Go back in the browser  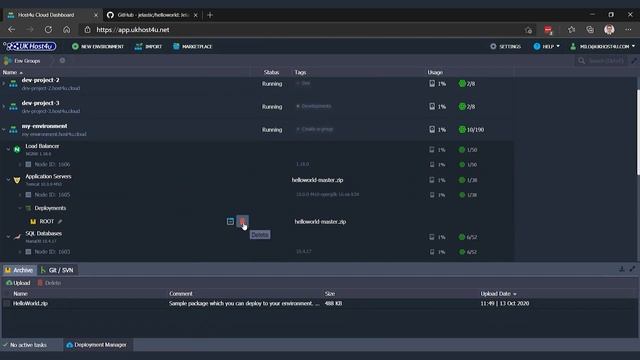tap(11, 30)
